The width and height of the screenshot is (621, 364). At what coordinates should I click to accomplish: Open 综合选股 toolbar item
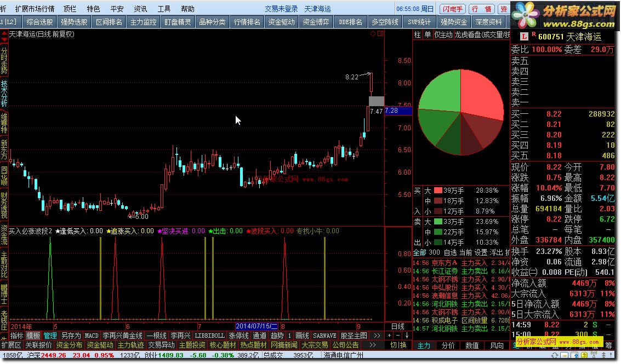click(39, 22)
